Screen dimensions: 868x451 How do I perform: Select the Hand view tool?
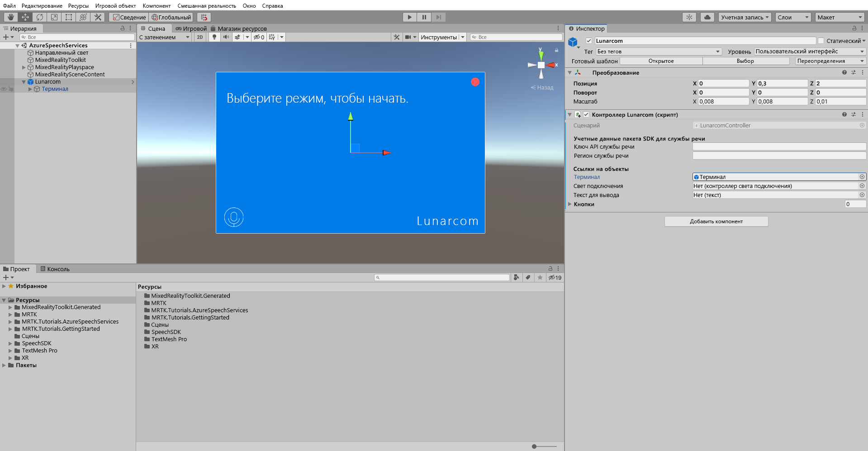[11, 17]
